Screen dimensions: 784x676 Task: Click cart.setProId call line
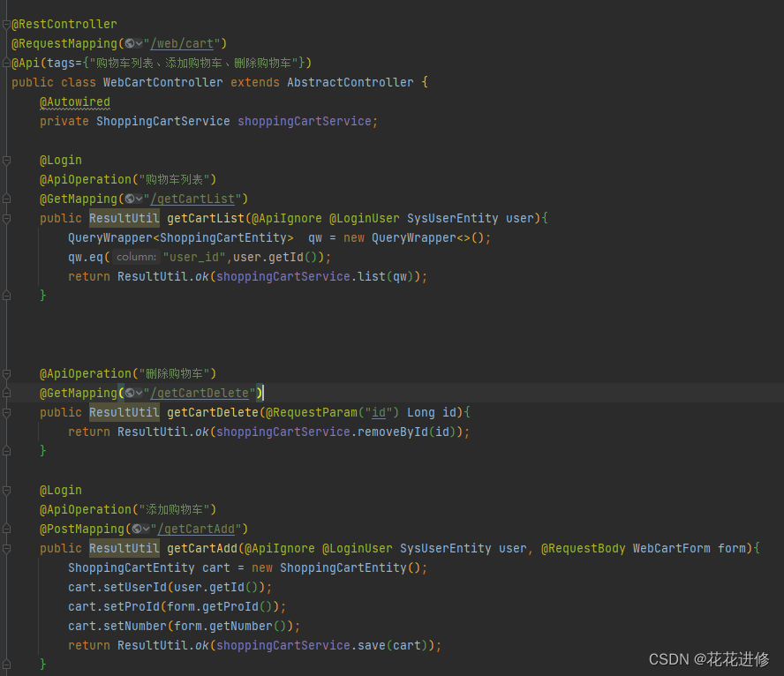coord(177,606)
